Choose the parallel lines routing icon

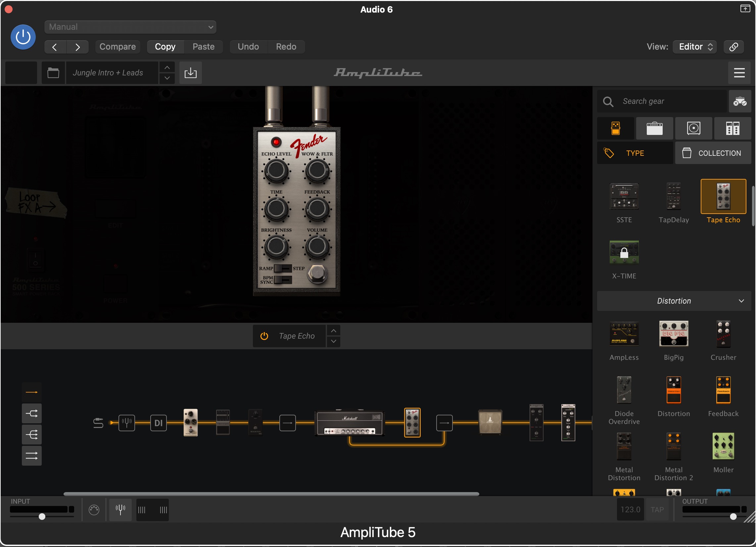[x=32, y=456]
